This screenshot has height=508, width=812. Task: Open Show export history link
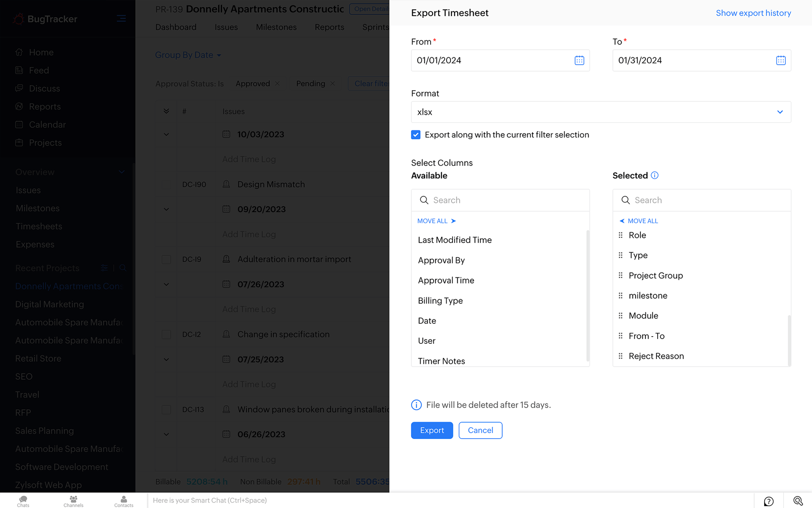click(x=753, y=13)
